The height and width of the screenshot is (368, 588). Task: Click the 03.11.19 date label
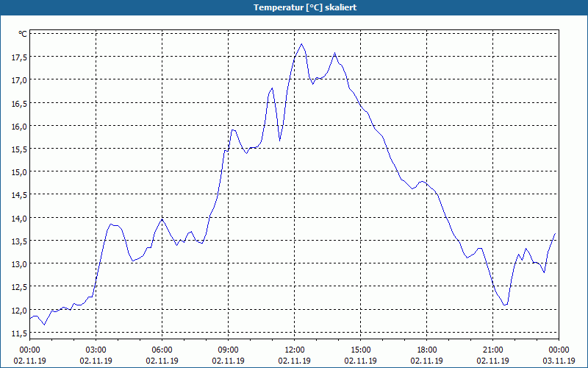[559, 361]
